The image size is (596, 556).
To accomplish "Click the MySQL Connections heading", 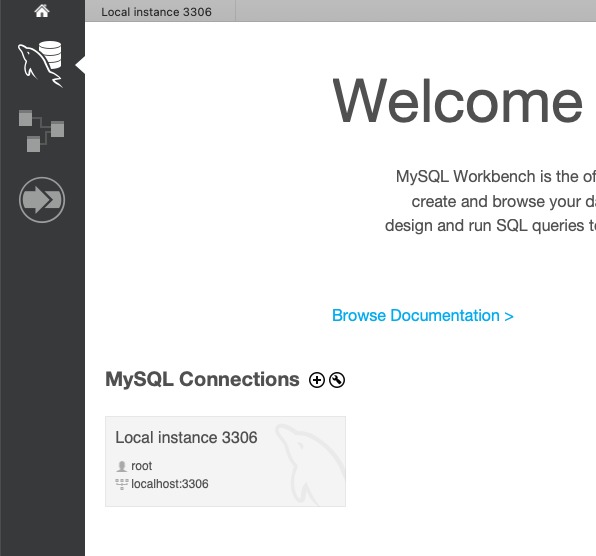I will [x=202, y=380].
